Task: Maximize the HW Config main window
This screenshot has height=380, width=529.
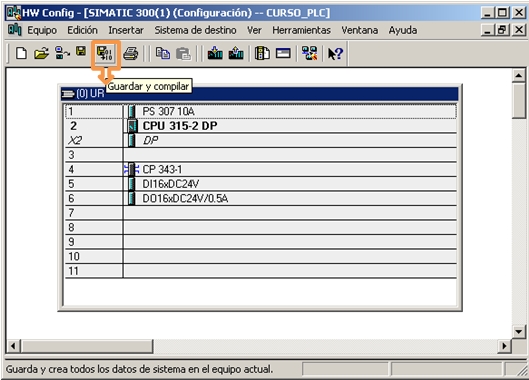Action: pyautogui.click(x=502, y=13)
